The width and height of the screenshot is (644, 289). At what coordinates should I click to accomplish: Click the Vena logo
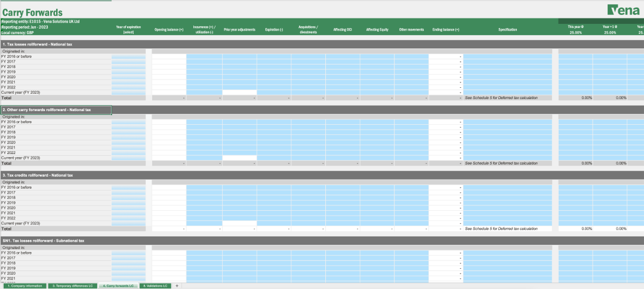pos(623,10)
